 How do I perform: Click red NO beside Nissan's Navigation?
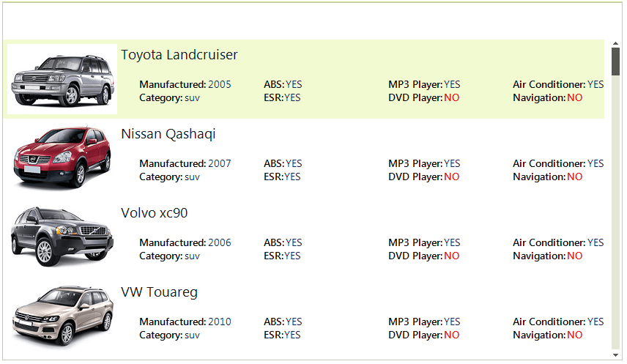click(574, 177)
